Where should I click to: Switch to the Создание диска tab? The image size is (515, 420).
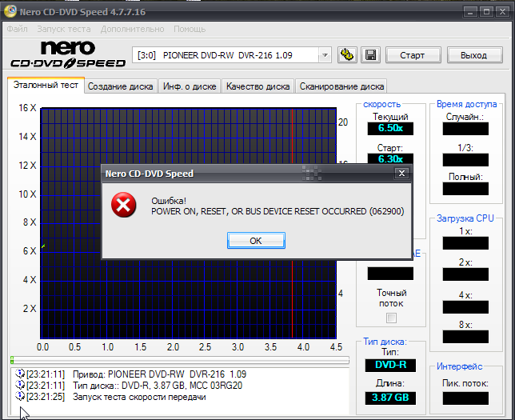(x=121, y=86)
